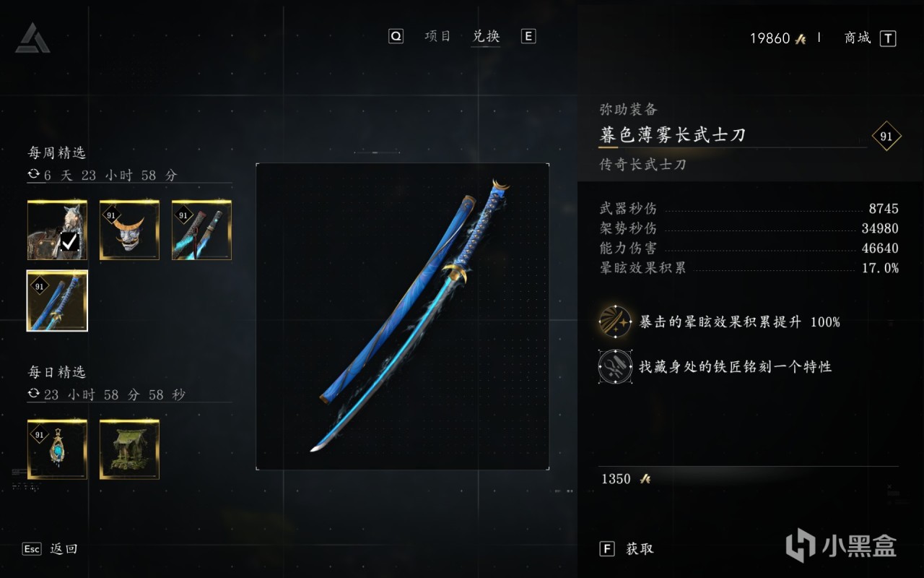The width and height of the screenshot is (924, 578).
Task: Select the horse rider weekly item
Action: (57, 230)
